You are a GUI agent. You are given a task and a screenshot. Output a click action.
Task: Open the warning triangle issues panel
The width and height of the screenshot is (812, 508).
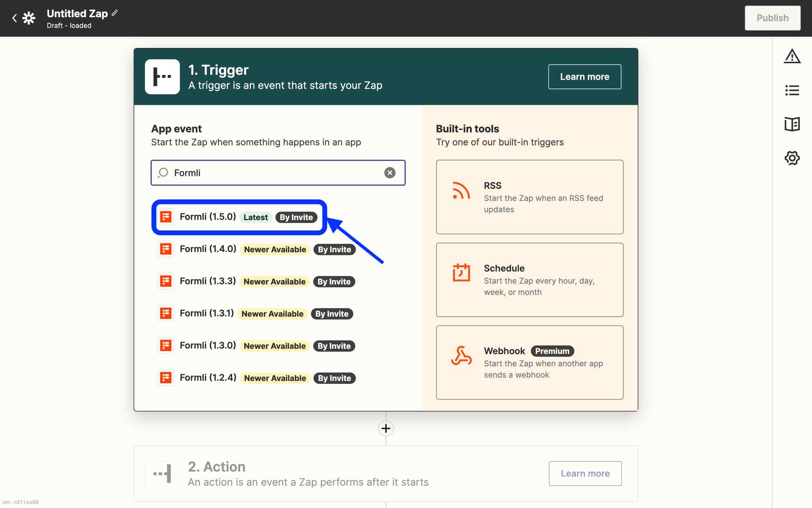click(792, 56)
